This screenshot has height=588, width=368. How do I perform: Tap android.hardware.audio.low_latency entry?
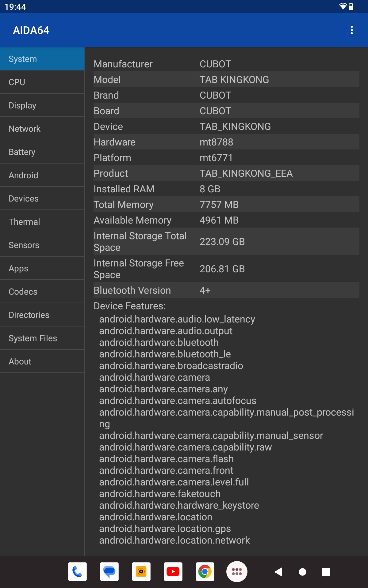[x=177, y=319]
